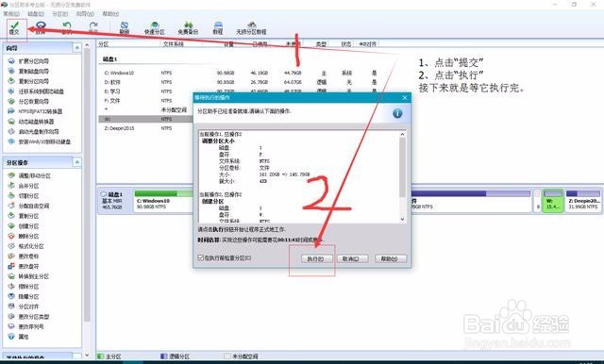This screenshot has width=604, height=364.
Task: Select the Z: Deepin2015 partition row
Action: pos(145,128)
